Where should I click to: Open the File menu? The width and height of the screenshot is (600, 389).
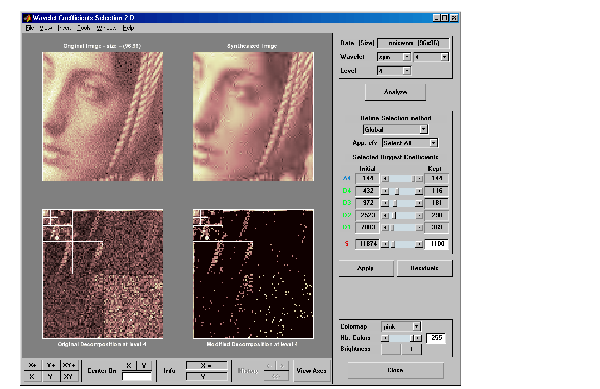30,28
